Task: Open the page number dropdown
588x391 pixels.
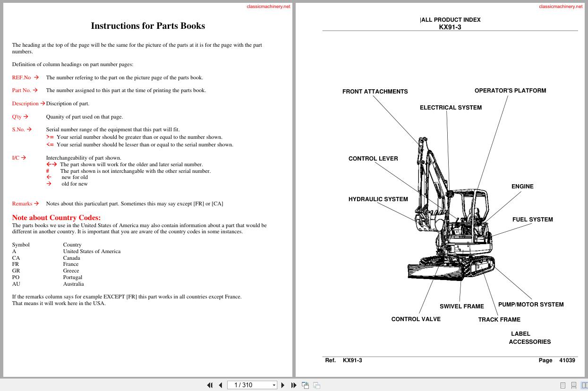Action: (x=273, y=385)
